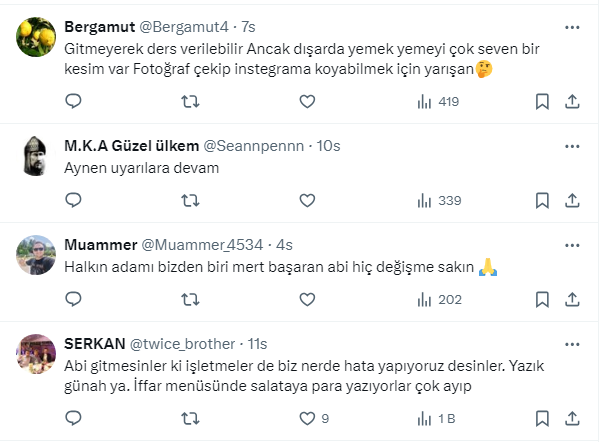View analytics showing 419 views
The height and width of the screenshot is (442, 606).
pyautogui.click(x=437, y=101)
